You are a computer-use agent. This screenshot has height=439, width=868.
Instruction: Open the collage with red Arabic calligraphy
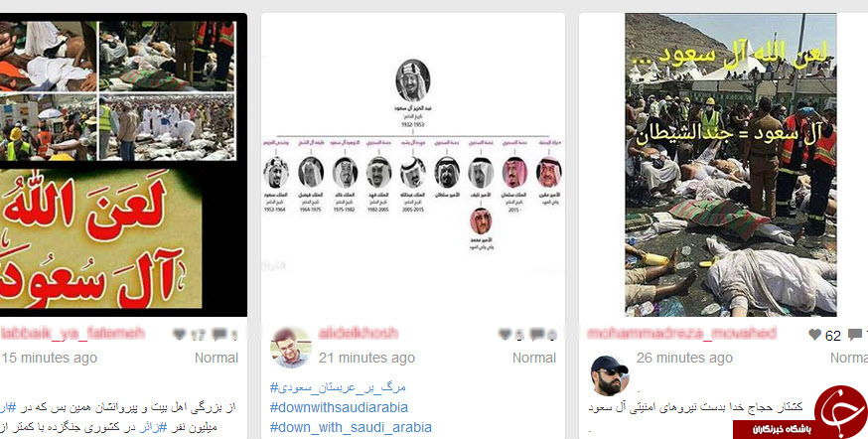pos(123,165)
